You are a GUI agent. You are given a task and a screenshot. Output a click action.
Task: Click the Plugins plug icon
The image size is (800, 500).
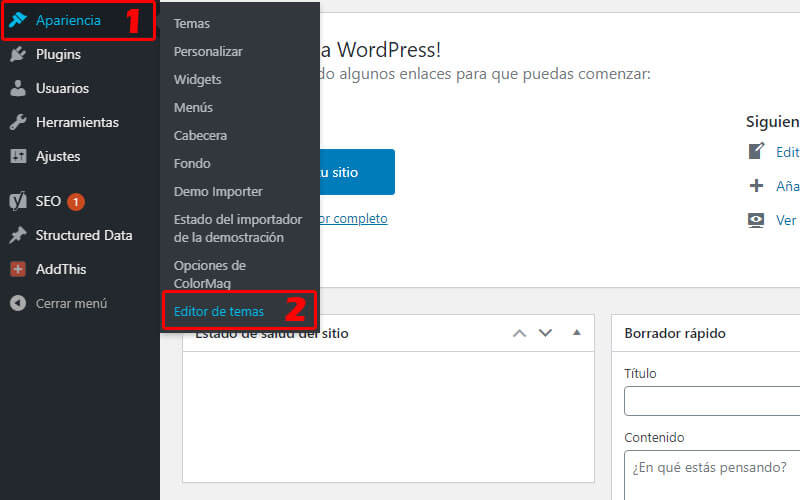pos(18,54)
